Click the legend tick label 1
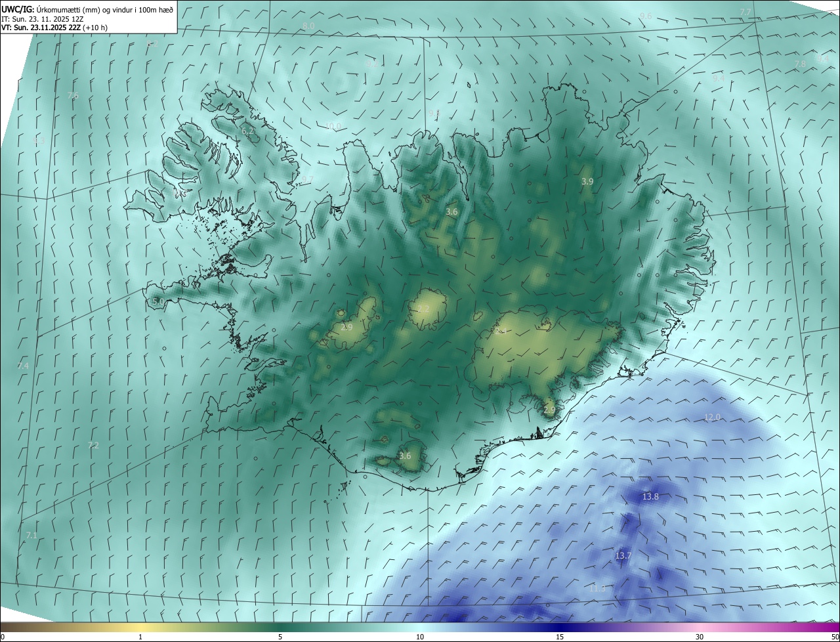 click(140, 637)
